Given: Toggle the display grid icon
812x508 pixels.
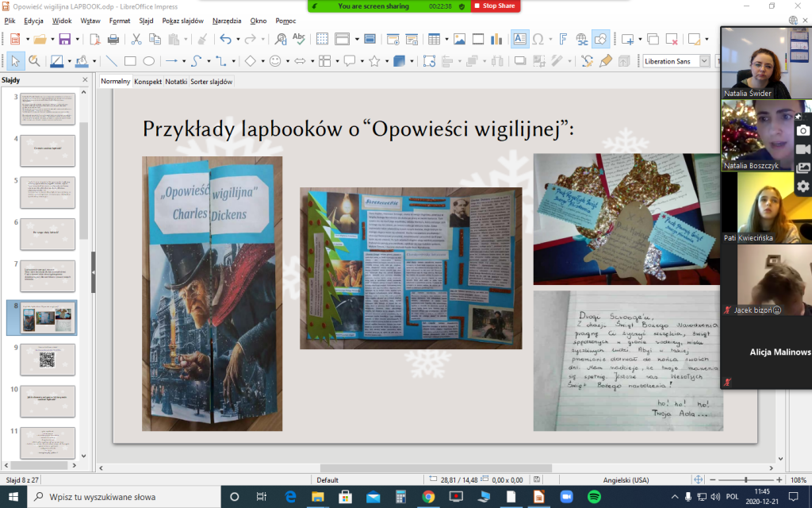Looking at the screenshot, I should [x=322, y=39].
